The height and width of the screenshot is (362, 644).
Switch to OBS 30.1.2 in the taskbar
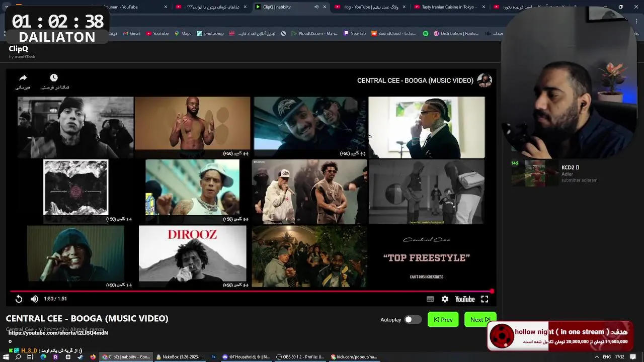pos(300,357)
